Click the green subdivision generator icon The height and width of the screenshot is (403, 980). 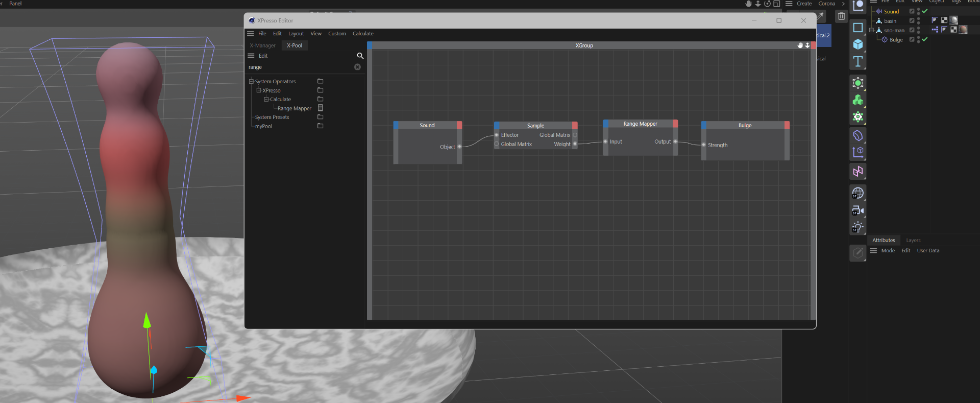click(858, 83)
